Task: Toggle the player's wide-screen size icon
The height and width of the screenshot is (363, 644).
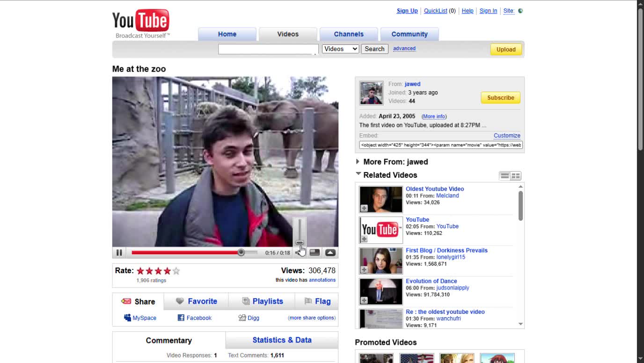Action: click(315, 253)
